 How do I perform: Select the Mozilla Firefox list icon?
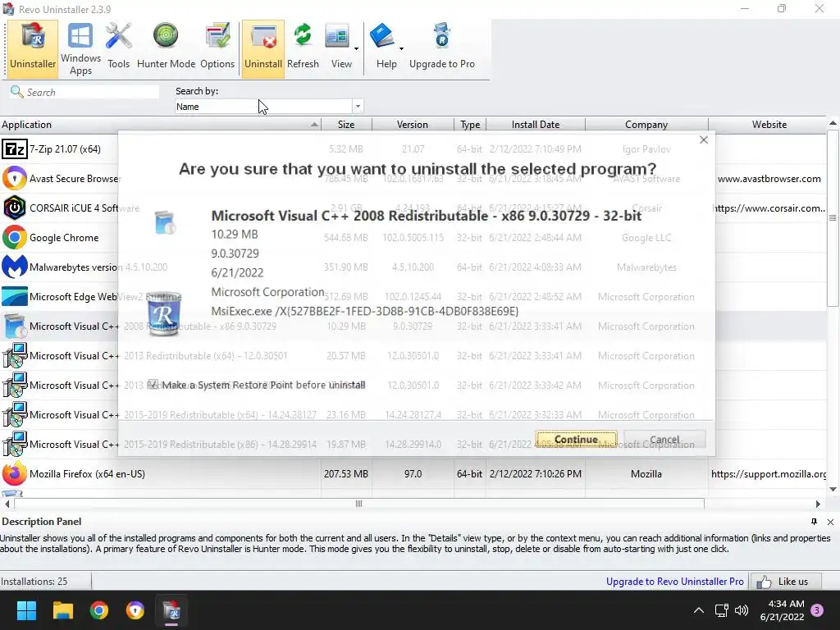pos(15,473)
